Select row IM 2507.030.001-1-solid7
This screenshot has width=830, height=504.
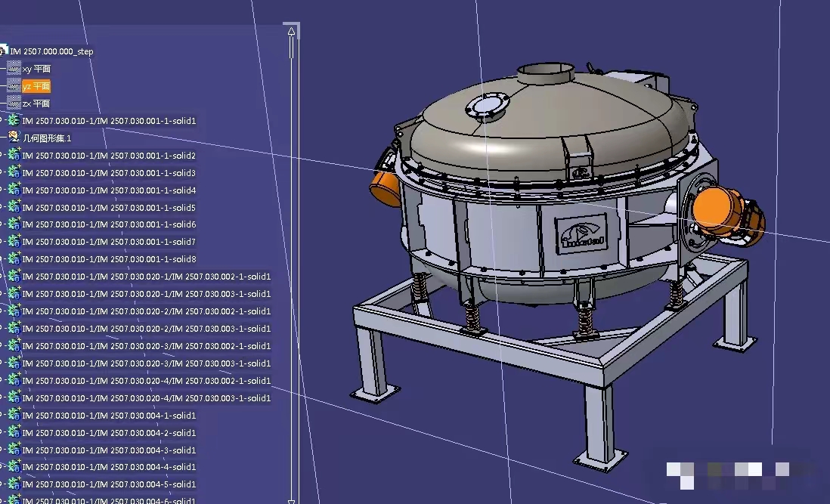[109, 242]
